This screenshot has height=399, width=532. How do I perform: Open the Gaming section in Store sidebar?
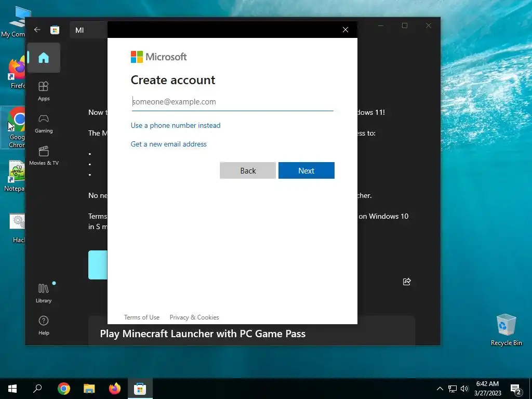pyautogui.click(x=44, y=124)
